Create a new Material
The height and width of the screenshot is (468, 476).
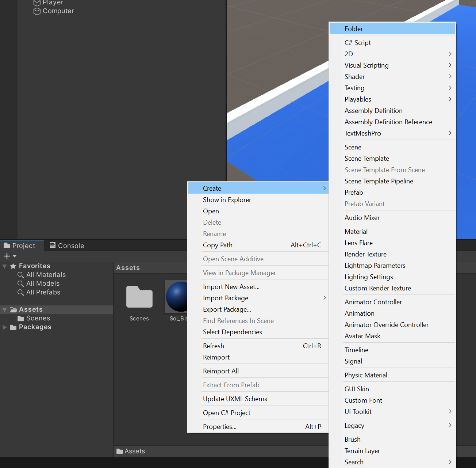(392, 232)
